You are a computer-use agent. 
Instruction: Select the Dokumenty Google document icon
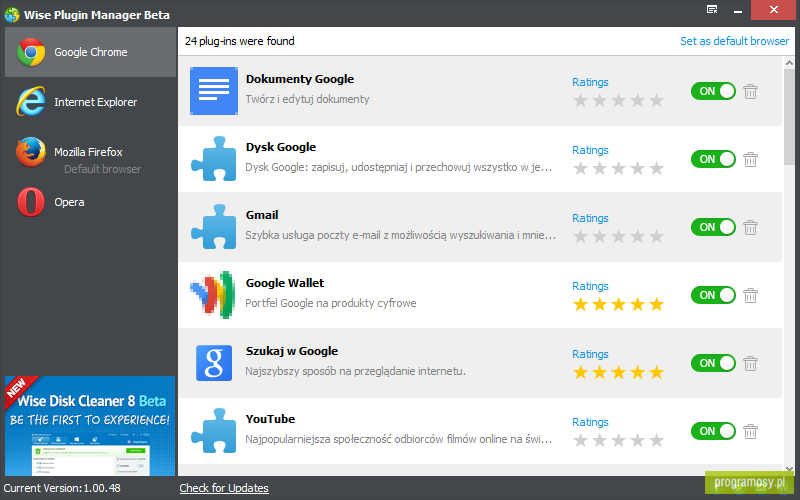pyautogui.click(x=214, y=91)
